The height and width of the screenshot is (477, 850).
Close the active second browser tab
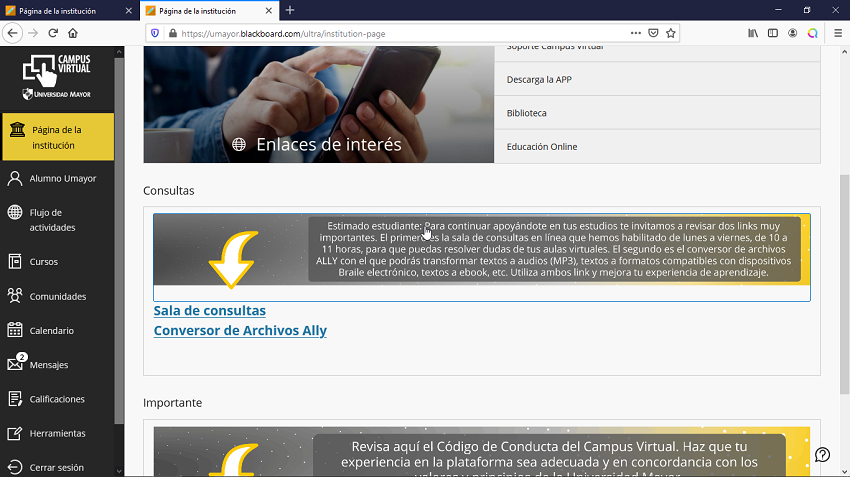268,11
